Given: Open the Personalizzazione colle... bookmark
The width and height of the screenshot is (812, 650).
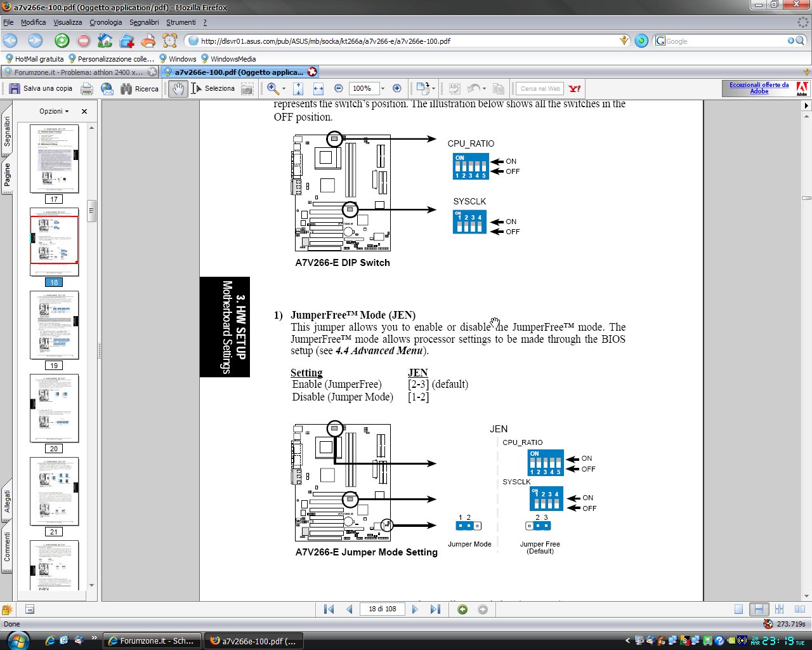Looking at the screenshot, I should 111,58.
